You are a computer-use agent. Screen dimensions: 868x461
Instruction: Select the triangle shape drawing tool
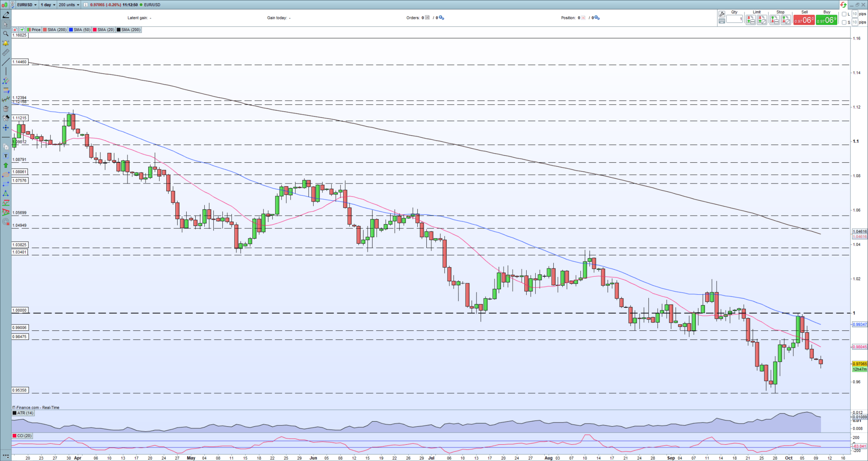pos(5,193)
